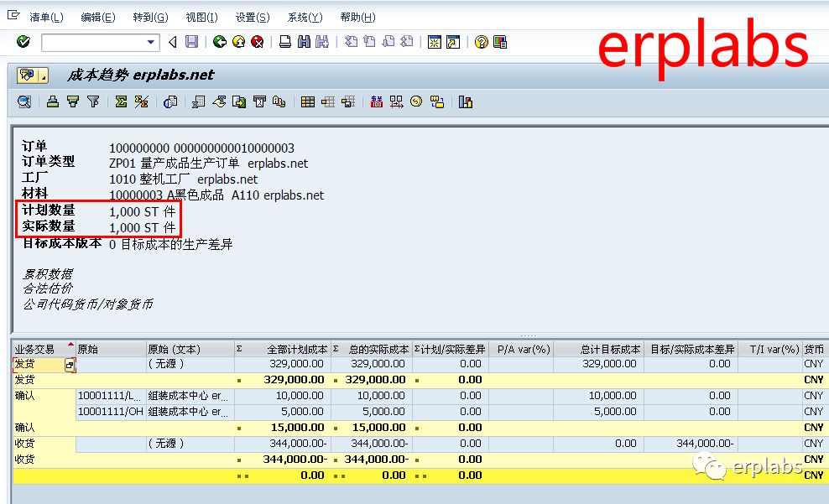Open the filter tool
This screenshot has height=504, width=829.
point(92,101)
